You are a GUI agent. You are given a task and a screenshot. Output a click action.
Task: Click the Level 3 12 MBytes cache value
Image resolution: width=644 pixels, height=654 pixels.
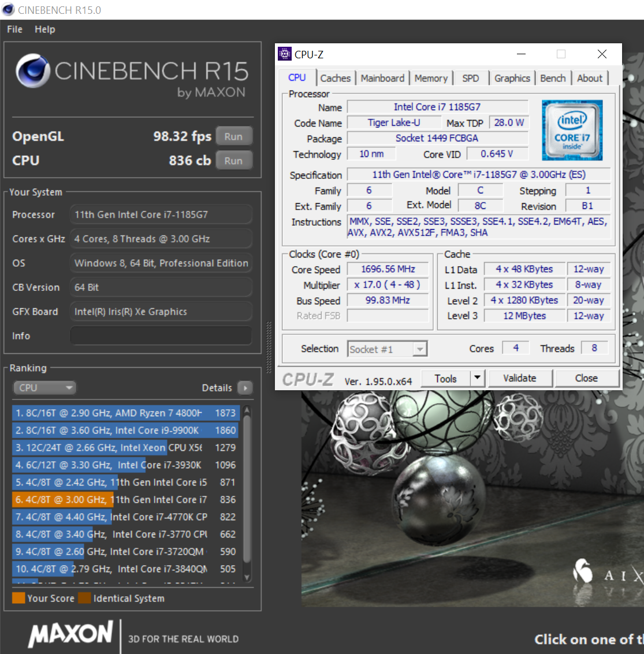[x=524, y=316]
